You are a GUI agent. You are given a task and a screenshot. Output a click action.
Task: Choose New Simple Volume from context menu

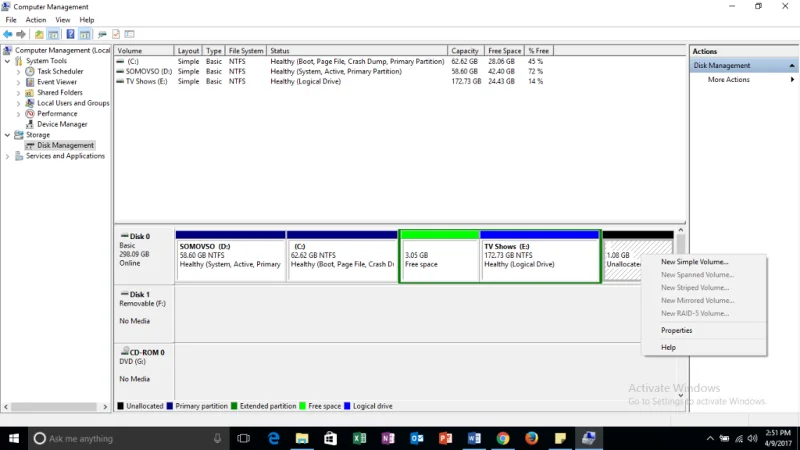tap(694, 262)
